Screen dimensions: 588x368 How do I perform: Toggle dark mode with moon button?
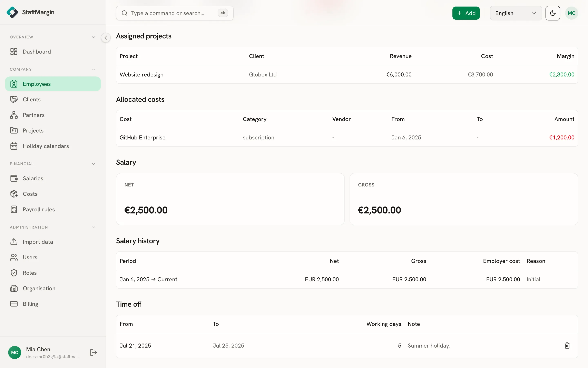pos(553,13)
